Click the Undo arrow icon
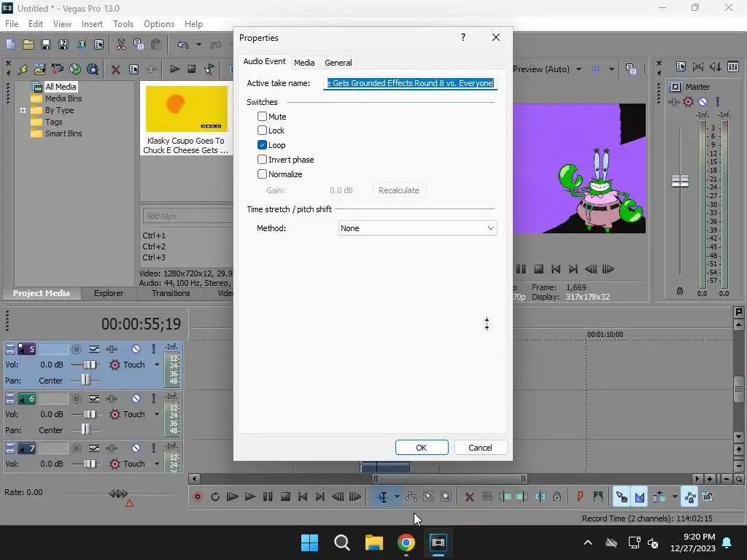This screenshot has height=560, width=747. click(x=182, y=44)
